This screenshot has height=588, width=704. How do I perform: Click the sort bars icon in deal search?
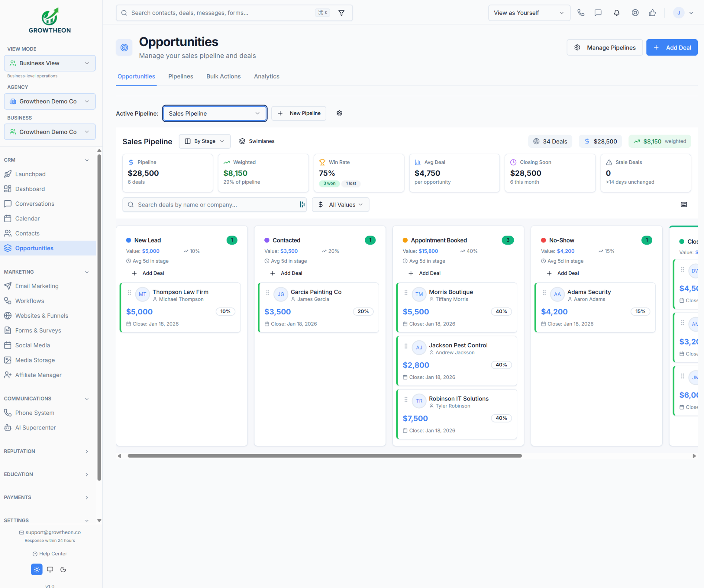[x=302, y=205]
